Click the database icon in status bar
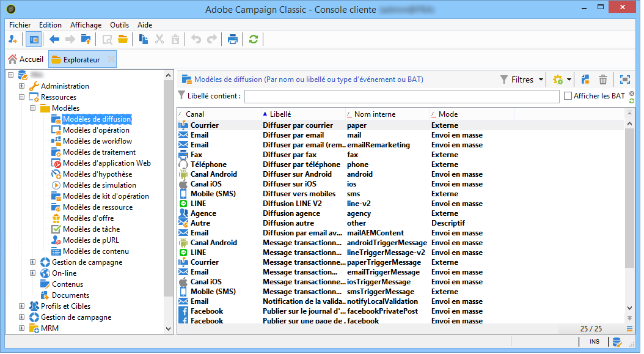Image resolution: width=644 pixels, height=354 pixels. tap(617, 342)
